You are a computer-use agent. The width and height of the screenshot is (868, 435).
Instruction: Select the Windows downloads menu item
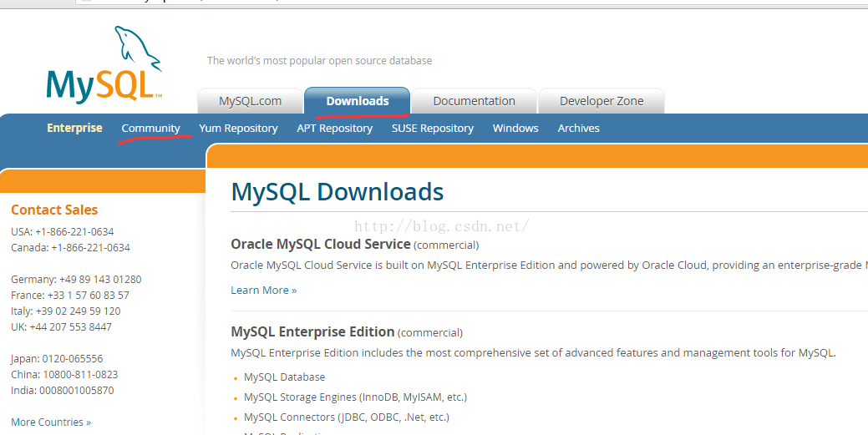tap(515, 129)
